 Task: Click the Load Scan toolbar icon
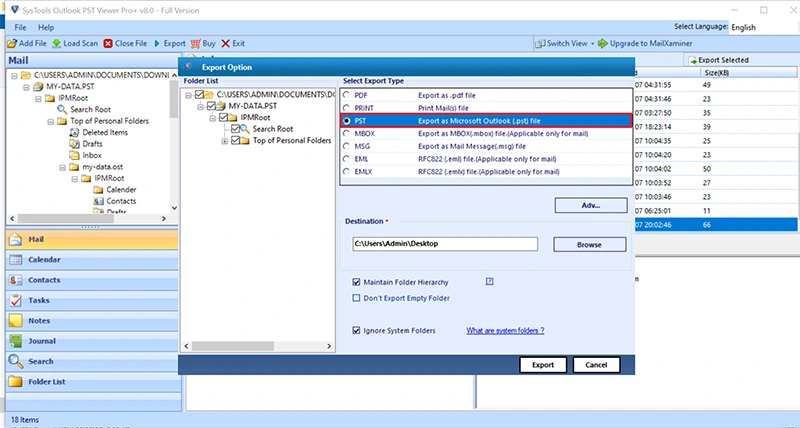coord(57,44)
